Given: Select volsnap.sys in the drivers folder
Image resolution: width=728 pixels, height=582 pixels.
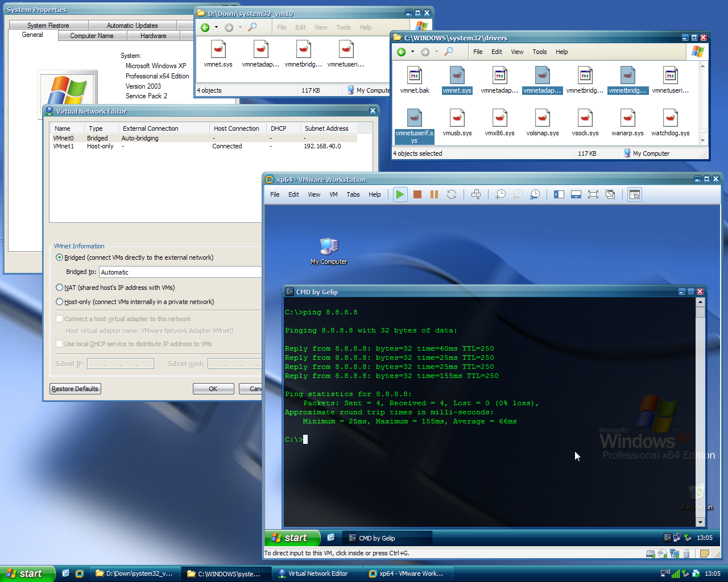Looking at the screenshot, I should [543, 123].
